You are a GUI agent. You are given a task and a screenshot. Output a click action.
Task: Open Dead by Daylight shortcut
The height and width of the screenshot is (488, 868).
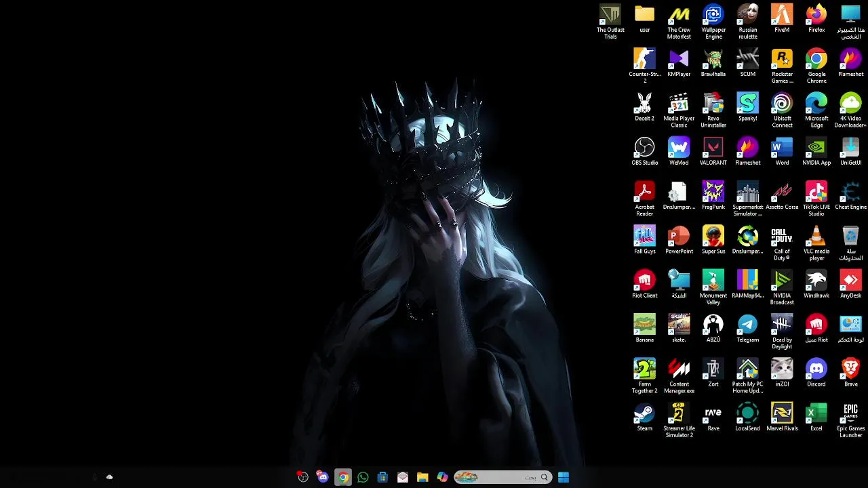(x=782, y=331)
